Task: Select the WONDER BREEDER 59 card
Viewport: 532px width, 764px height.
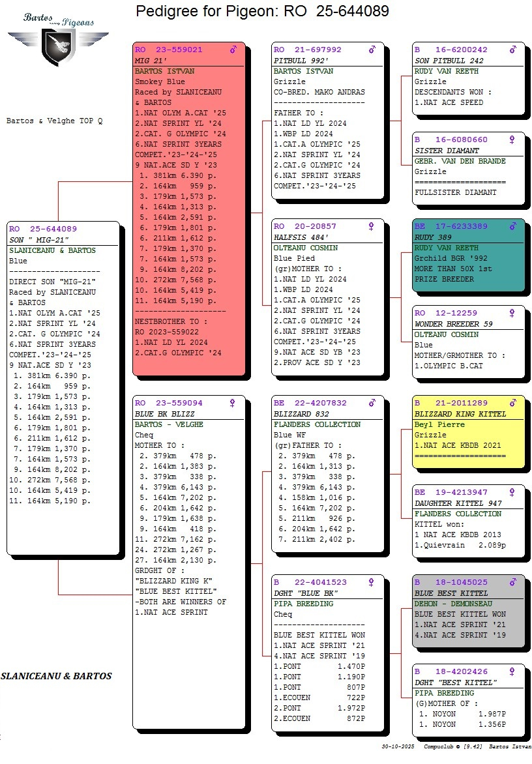Action: (468, 342)
